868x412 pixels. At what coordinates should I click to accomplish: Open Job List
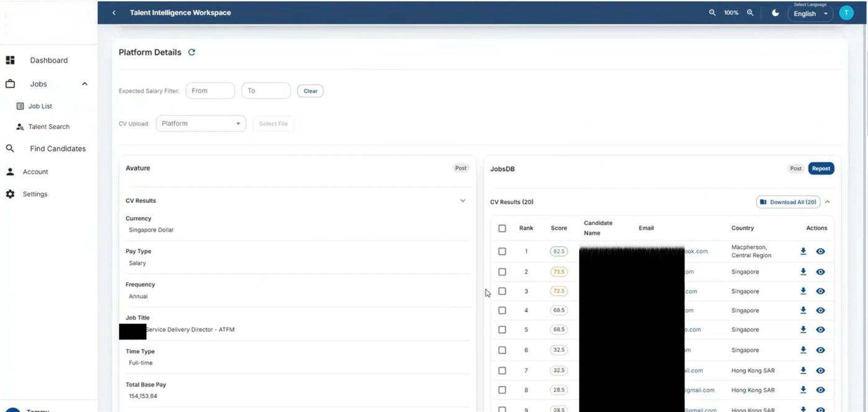(40, 106)
